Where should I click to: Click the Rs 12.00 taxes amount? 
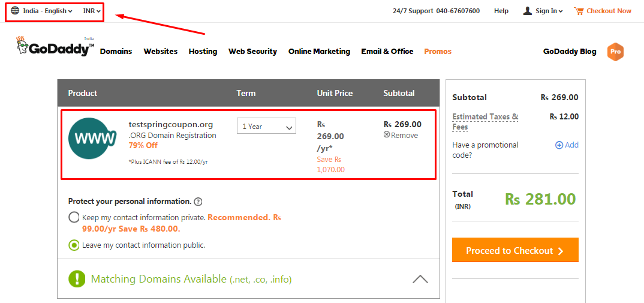tap(564, 116)
